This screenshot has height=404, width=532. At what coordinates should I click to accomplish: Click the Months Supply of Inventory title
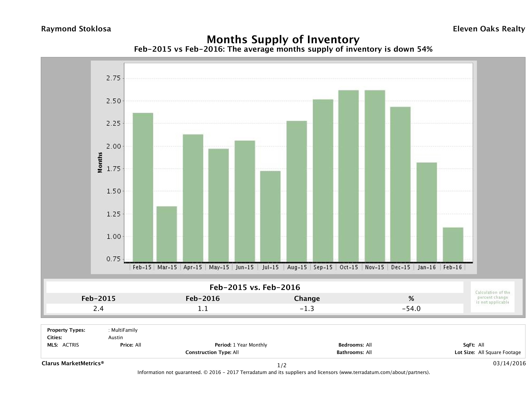(x=283, y=39)
